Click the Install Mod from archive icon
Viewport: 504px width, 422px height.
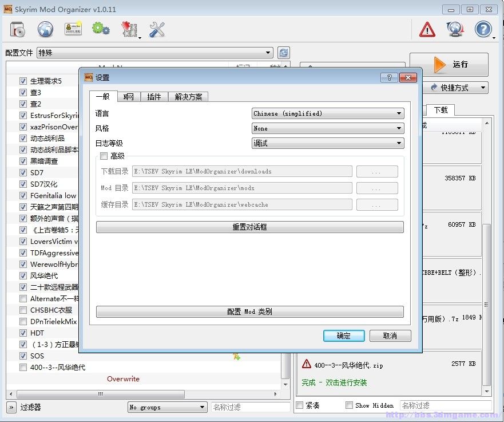pos(18,29)
